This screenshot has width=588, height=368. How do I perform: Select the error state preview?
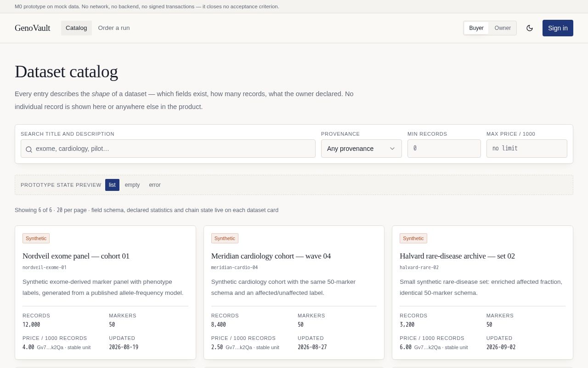point(155,185)
